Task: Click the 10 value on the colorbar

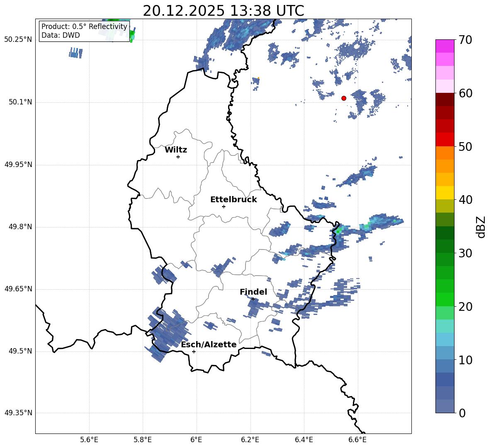Action: [x=466, y=360]
